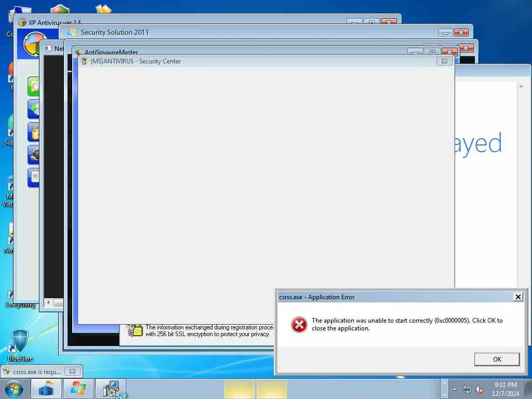Open the clock showing 9:11 PM
Image resolution: width=532 pixels, height=399 pixels.
coord(506,389)
